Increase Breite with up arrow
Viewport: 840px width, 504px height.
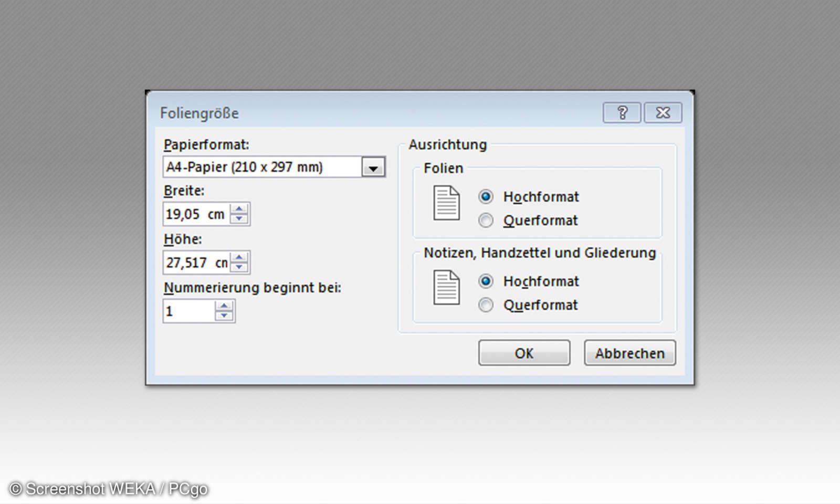pos(239,209)
